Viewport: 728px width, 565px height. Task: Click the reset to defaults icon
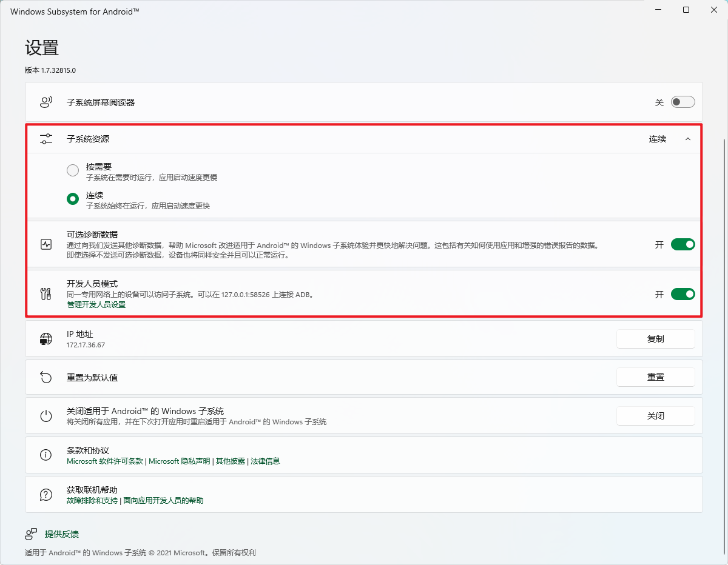click(x=46, y=377)
